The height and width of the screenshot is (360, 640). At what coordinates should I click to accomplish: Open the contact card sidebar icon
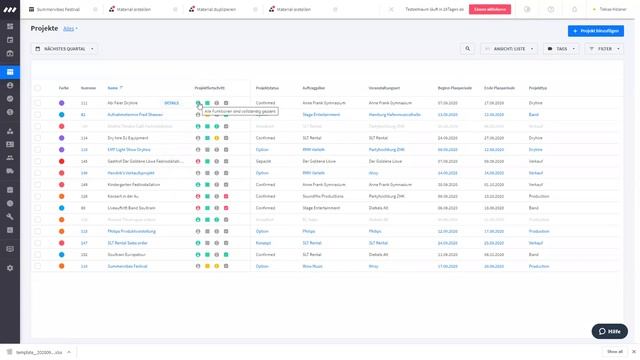click(x=10, y=144)
